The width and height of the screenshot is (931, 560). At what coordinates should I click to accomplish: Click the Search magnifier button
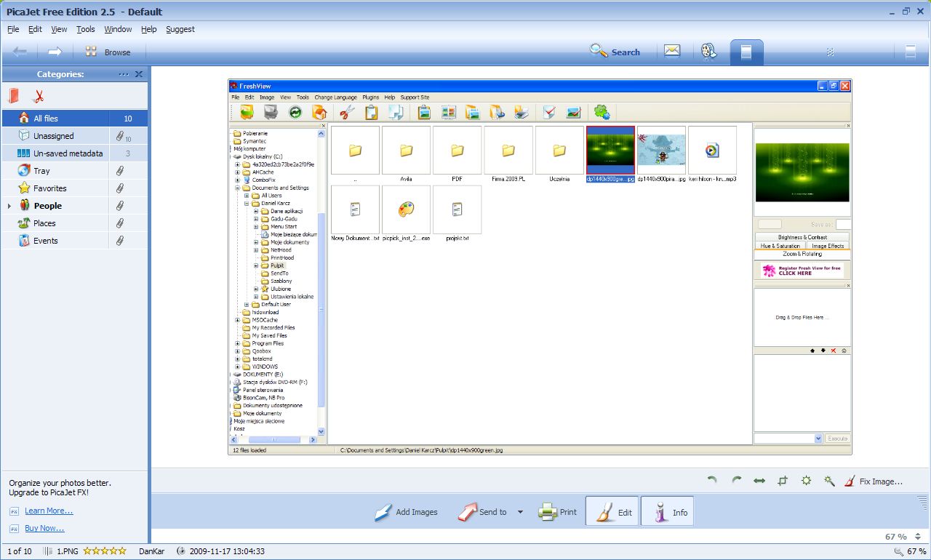coord(615,52)
